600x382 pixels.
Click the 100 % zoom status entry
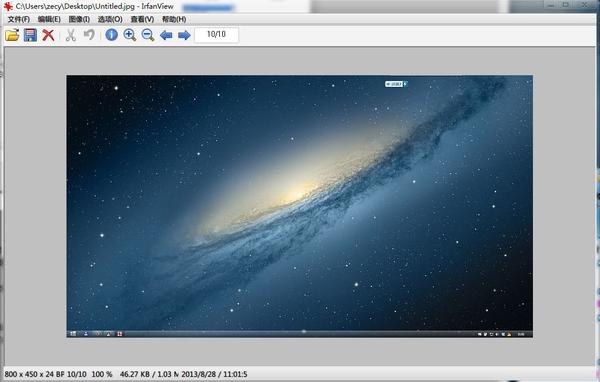[102, 374]
